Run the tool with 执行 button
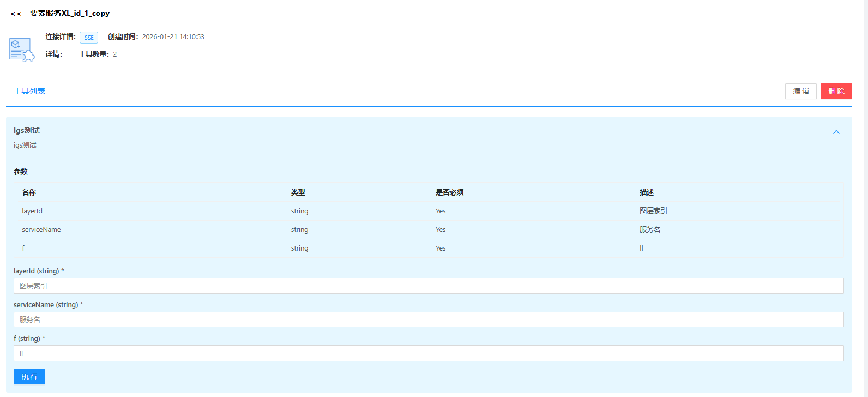 pyautogui.click(x=29, y=377)
